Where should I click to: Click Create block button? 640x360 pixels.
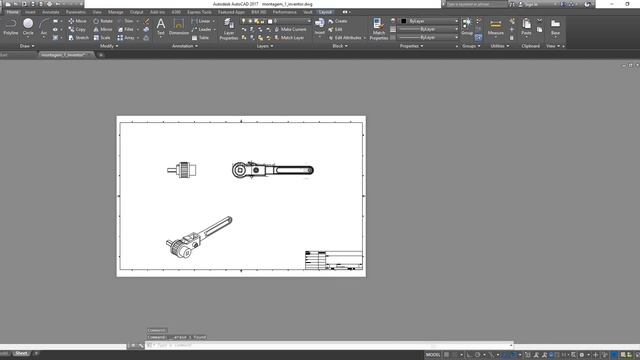click(x=338, y=21)
